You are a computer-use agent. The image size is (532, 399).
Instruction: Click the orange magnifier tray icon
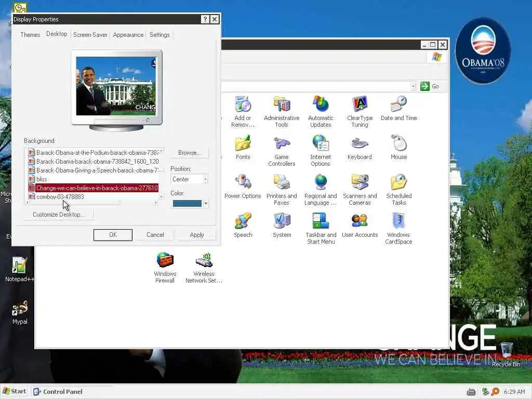495,392
